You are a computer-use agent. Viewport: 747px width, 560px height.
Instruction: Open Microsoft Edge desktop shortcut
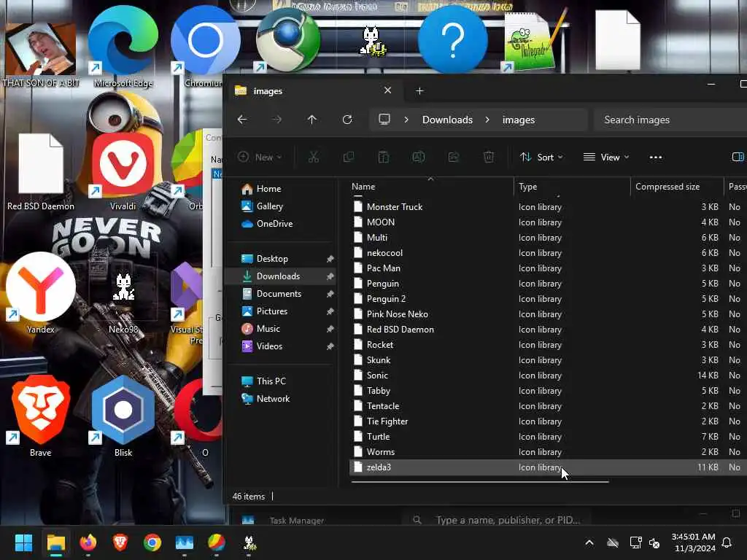123,47
